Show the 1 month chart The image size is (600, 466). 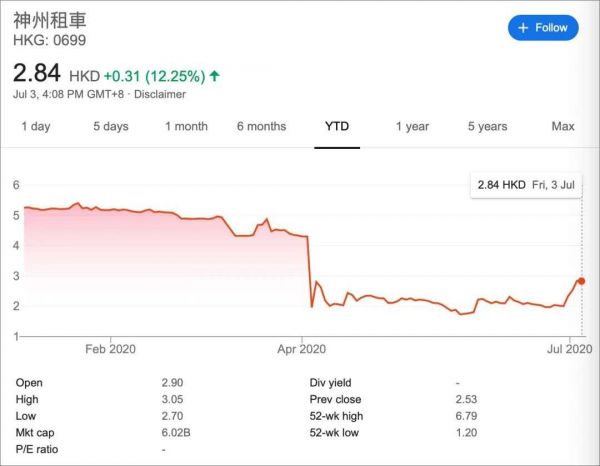pos(186,126)
